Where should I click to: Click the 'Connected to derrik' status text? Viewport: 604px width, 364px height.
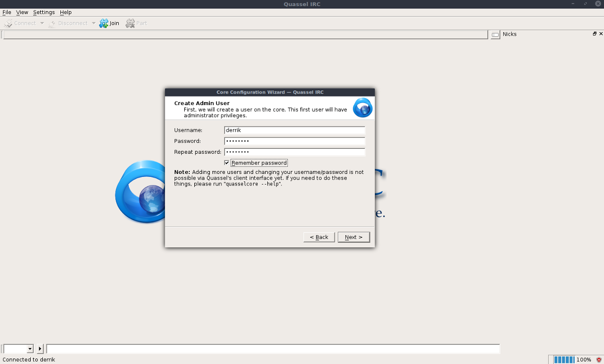(x=29, y=359)
